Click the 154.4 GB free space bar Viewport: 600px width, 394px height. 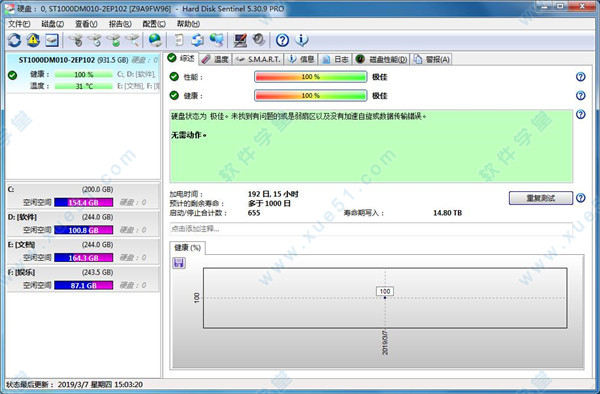(x=83, y=202)
